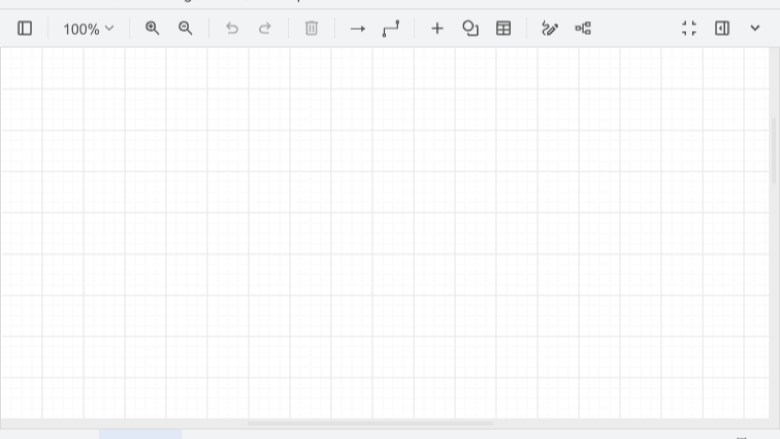Open the plus insert menu
This screenshot has height=439, width=780.
tap(437, 28)
